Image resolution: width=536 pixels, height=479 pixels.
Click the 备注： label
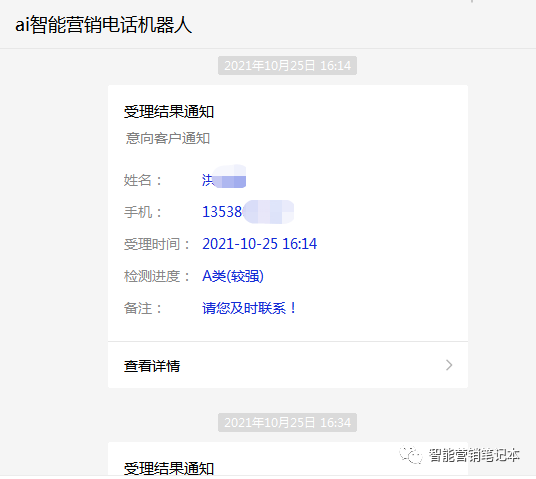(143, 308)
